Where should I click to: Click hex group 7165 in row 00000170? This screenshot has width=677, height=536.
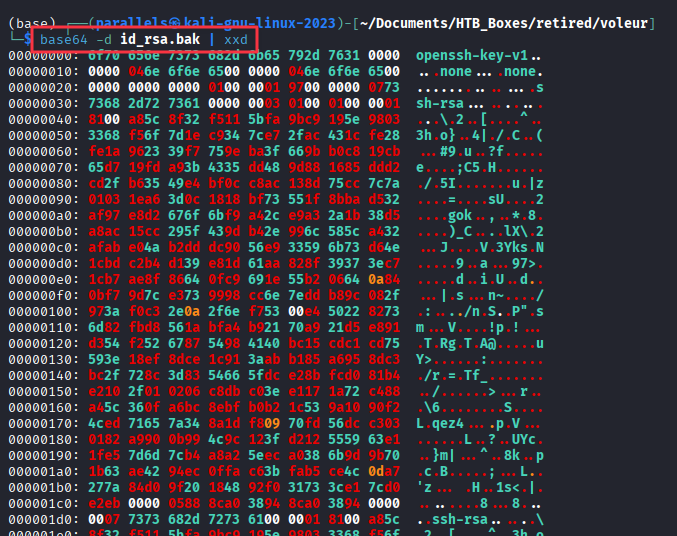(144, 423)
